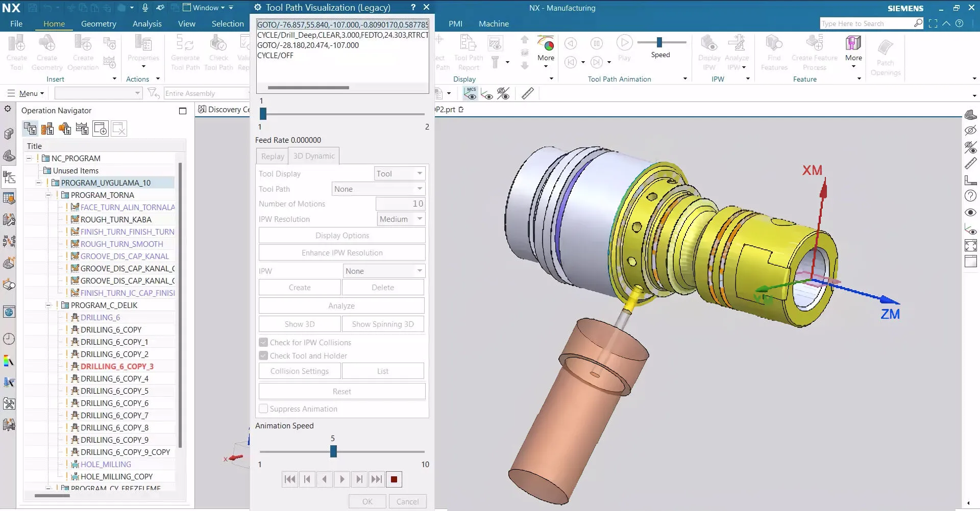
Task: Toggle Check for IPW Collisions checkbox
Action: click(x=263, y=343)
